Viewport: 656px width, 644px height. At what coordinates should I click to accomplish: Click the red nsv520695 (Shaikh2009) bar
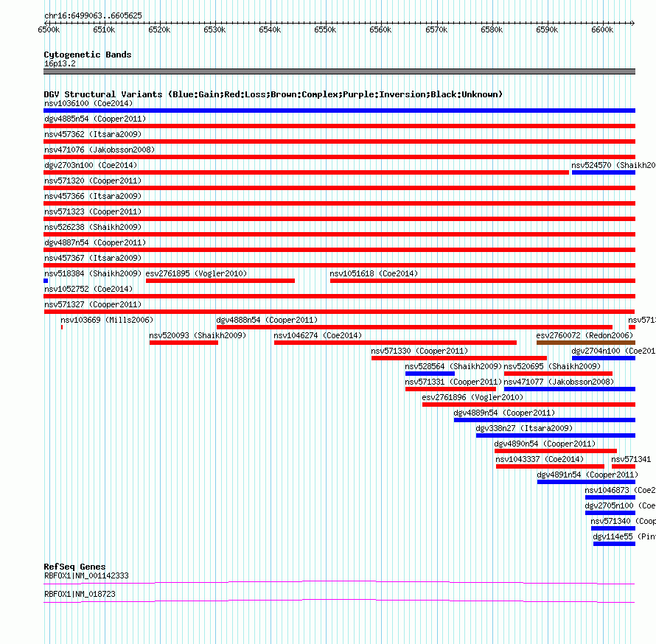tap(559, 374)
